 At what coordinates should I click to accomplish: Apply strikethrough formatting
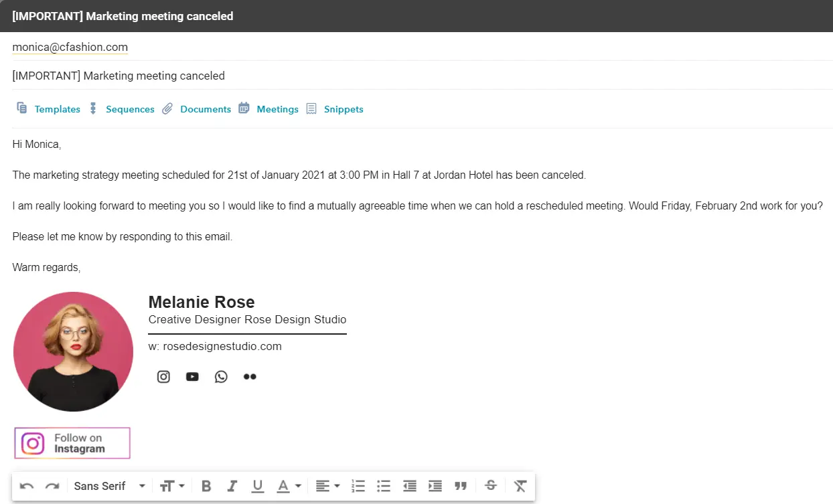pos(490,486)
